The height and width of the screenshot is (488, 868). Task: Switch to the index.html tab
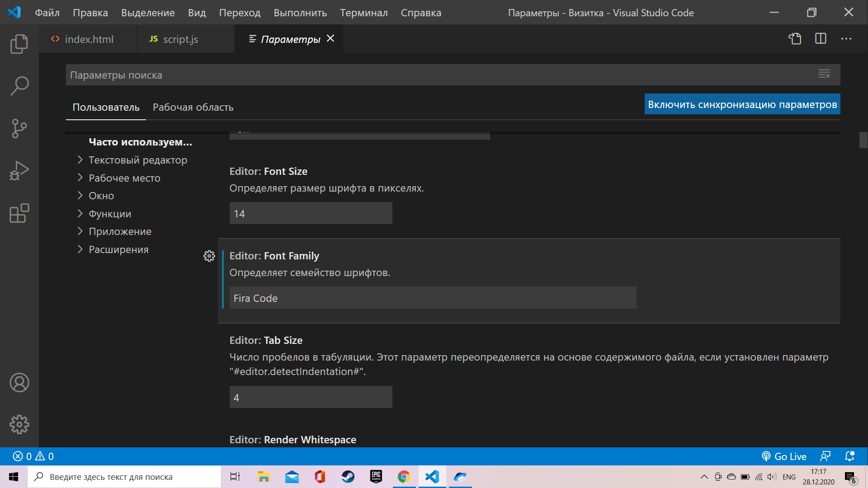point(88,39)
